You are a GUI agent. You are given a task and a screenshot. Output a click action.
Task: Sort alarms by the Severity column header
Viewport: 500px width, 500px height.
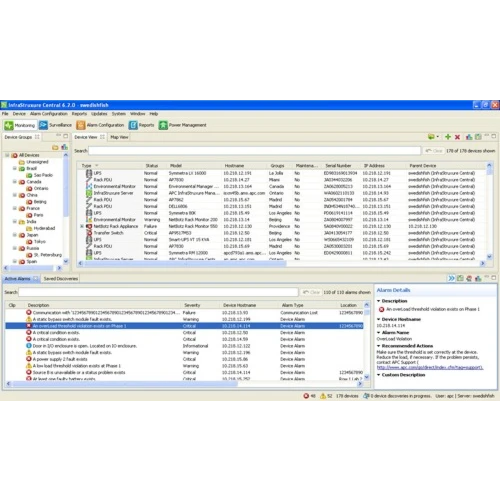pos(192,305)
